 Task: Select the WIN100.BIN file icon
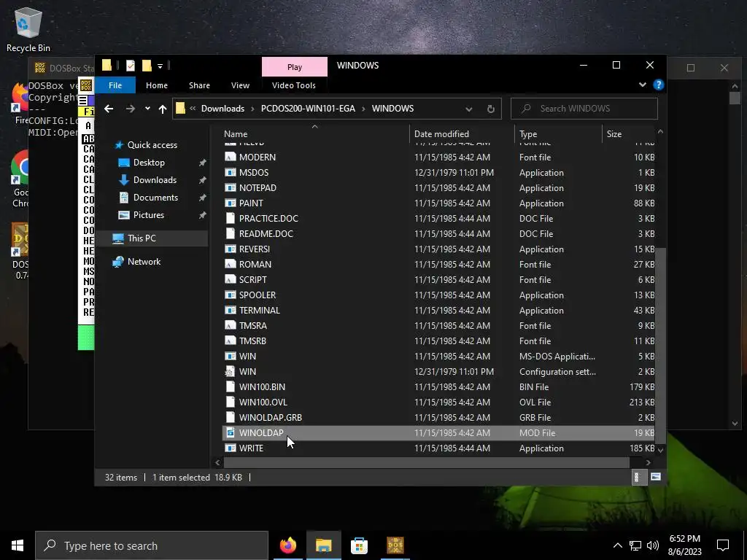230,386
